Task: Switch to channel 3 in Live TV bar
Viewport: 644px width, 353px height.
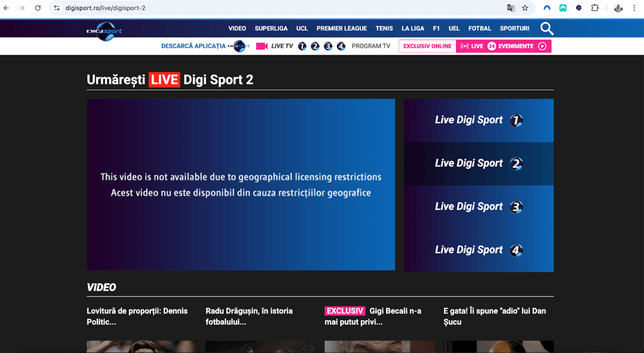Action: click(x=328, y=46)
